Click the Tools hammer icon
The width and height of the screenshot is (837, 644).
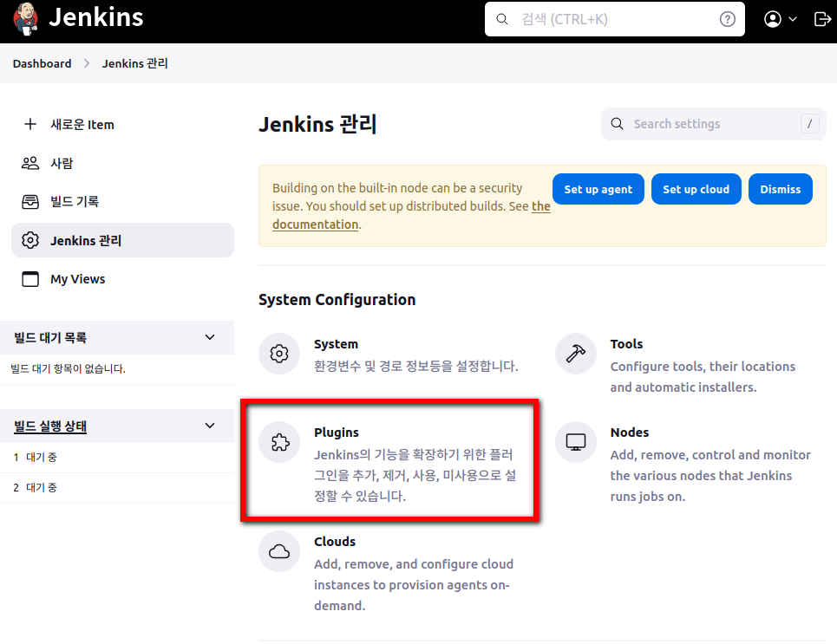pos(575,354)
